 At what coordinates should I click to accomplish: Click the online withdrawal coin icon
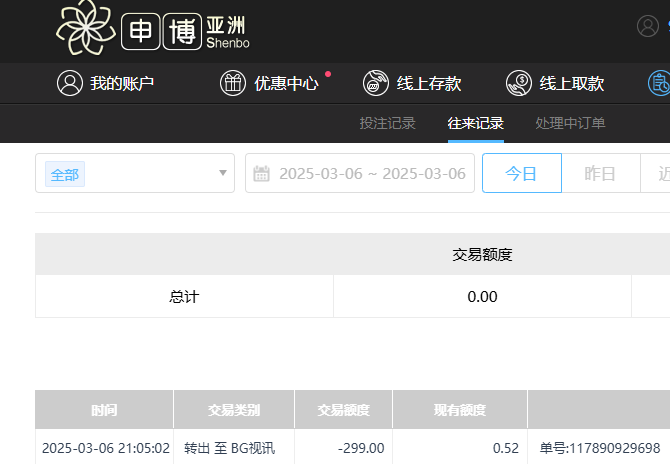[x=519, y=83]
